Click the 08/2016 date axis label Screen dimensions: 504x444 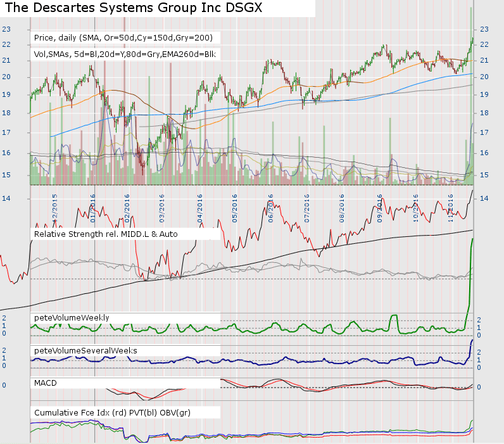(342, 208)
